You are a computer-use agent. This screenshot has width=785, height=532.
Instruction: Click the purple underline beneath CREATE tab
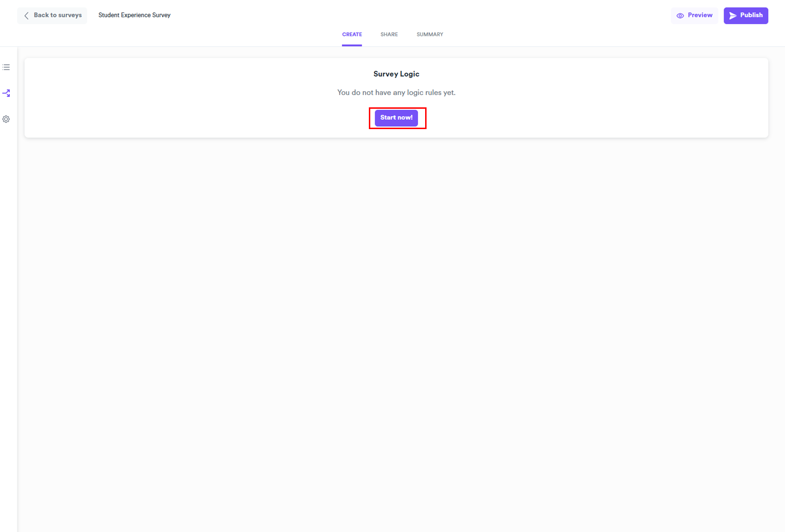point(352,45)
